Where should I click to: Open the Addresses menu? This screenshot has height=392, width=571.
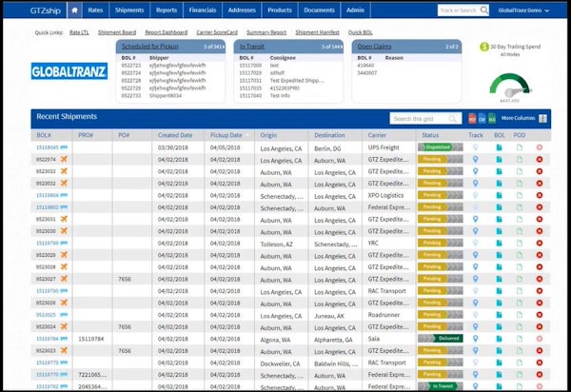pos(242,10)
